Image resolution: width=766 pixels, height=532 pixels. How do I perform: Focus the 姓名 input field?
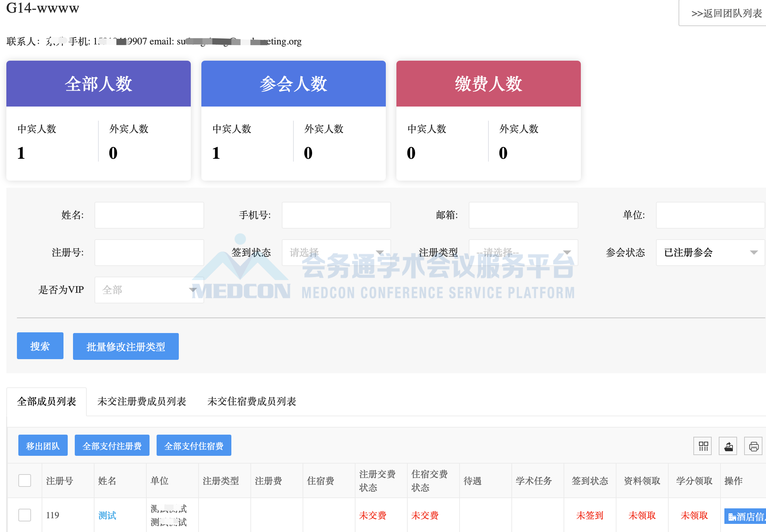coord(149,215)
